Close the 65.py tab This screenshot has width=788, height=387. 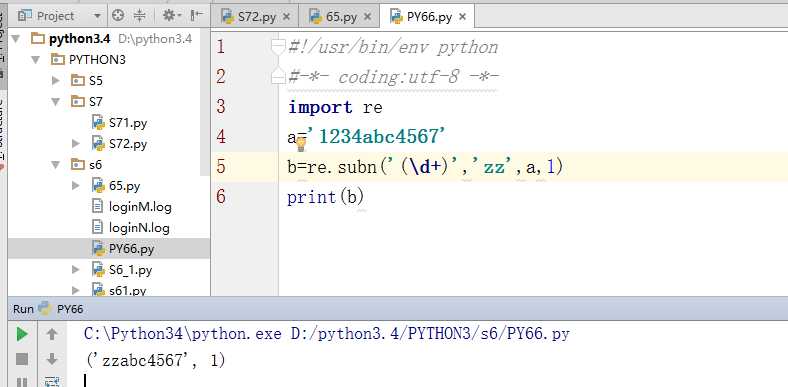pos(367,17)
